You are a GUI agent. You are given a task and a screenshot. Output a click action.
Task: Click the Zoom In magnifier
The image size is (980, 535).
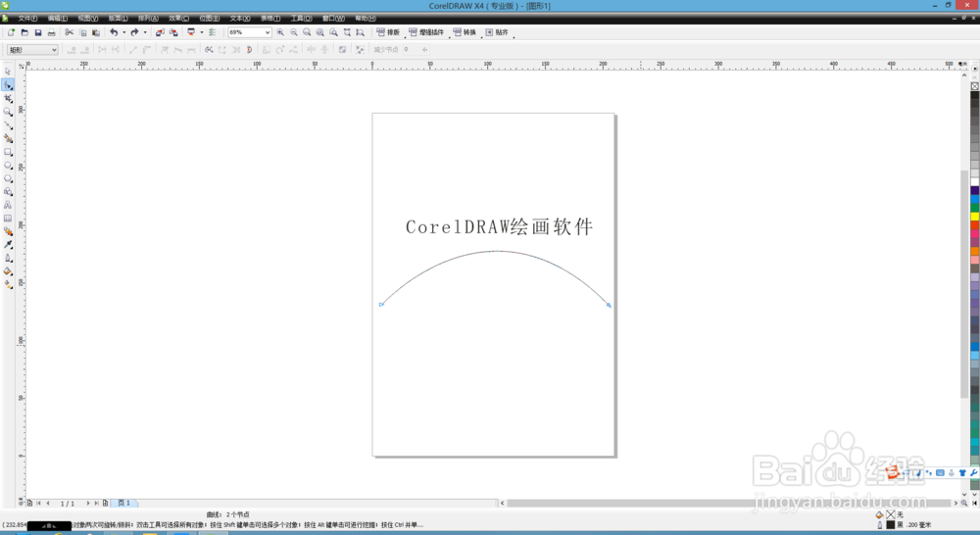point(280,32)
